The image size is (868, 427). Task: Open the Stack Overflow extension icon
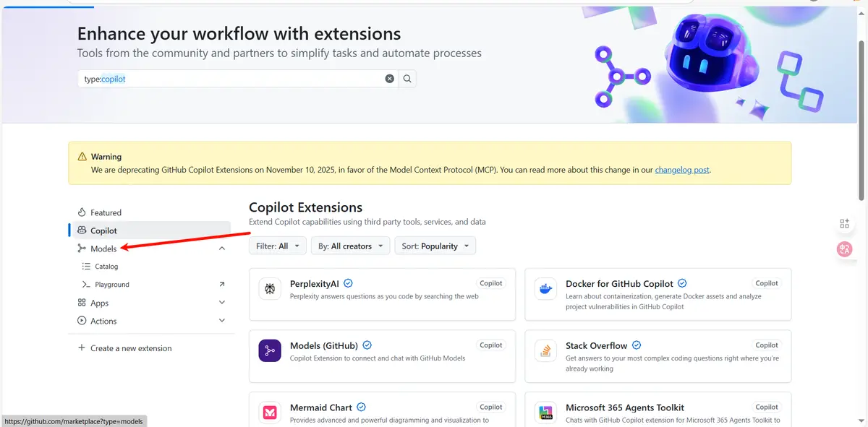(545, 351)
